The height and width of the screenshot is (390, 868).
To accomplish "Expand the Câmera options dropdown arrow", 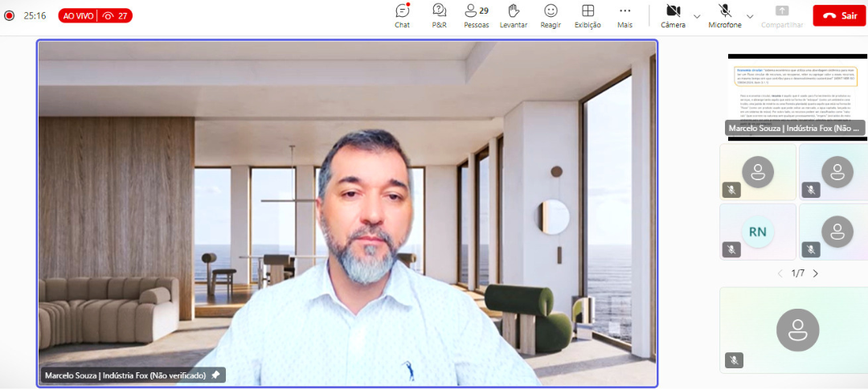I will click(x=697, y=16).
